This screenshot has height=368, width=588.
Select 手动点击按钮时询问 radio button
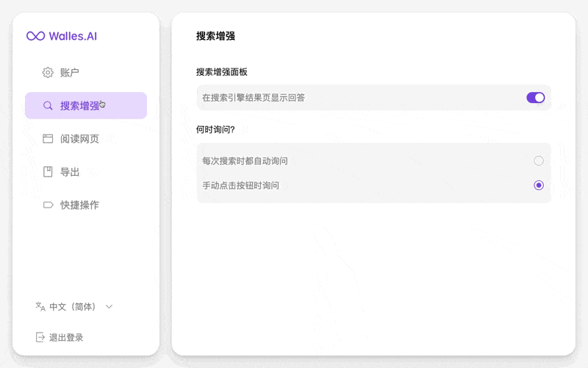(x=539, y=185)
